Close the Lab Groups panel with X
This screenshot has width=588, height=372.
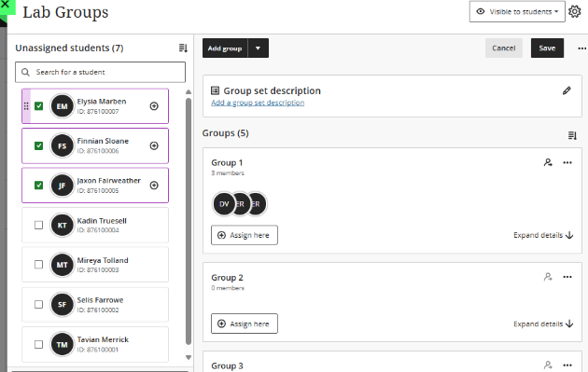coord(6,5)
